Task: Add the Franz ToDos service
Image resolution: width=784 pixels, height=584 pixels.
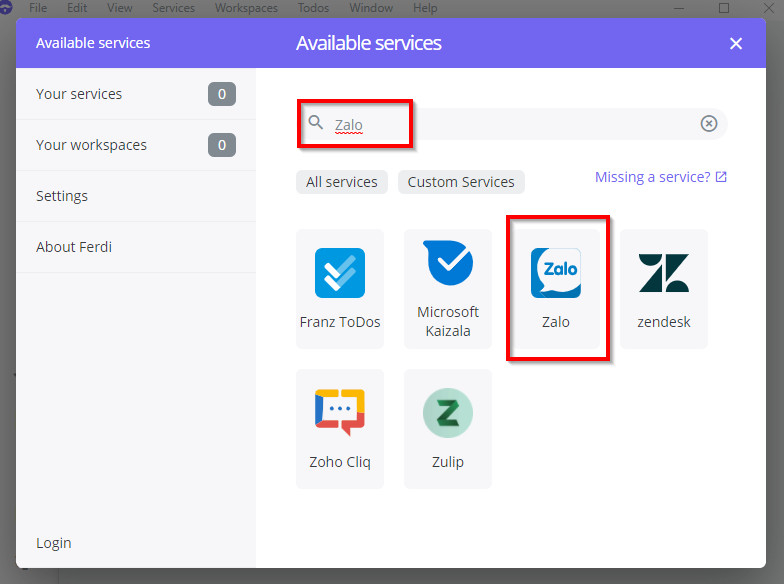Action: (340, 289)
